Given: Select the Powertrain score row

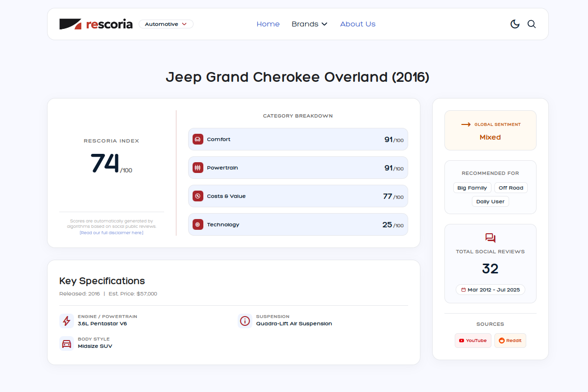Looking at the screenshot, I should 298,168.
